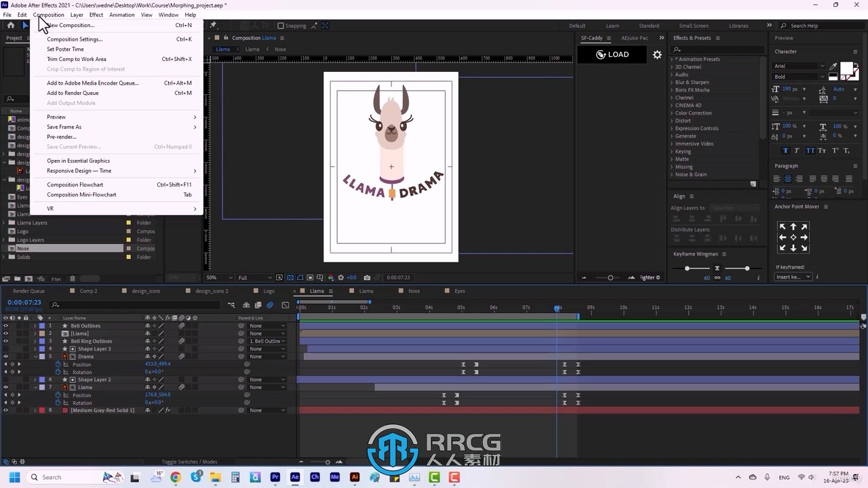Viewport: 868px width, 488px height.
Task: Click the LOAD button in SF-Caddy
Action: (x=612, y=55)
